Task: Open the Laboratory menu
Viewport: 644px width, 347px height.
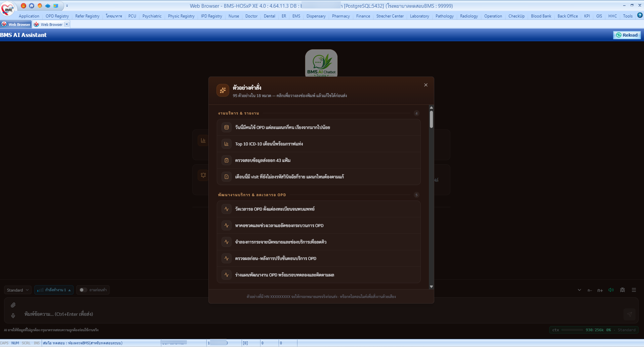Action: tap(419, 16)
